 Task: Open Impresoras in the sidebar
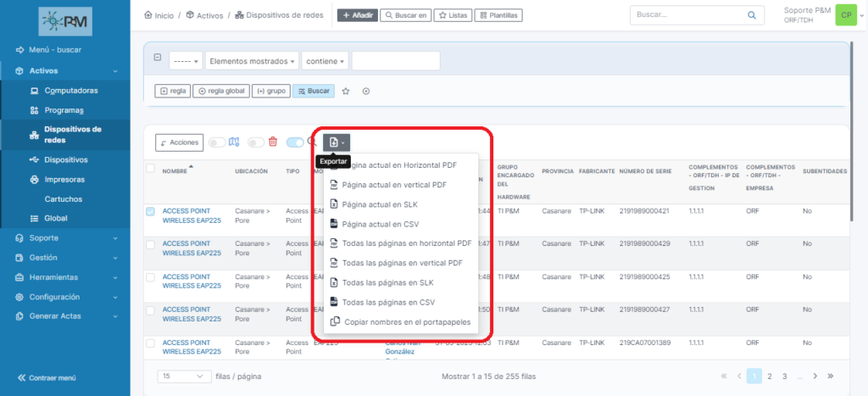[64, 180]
